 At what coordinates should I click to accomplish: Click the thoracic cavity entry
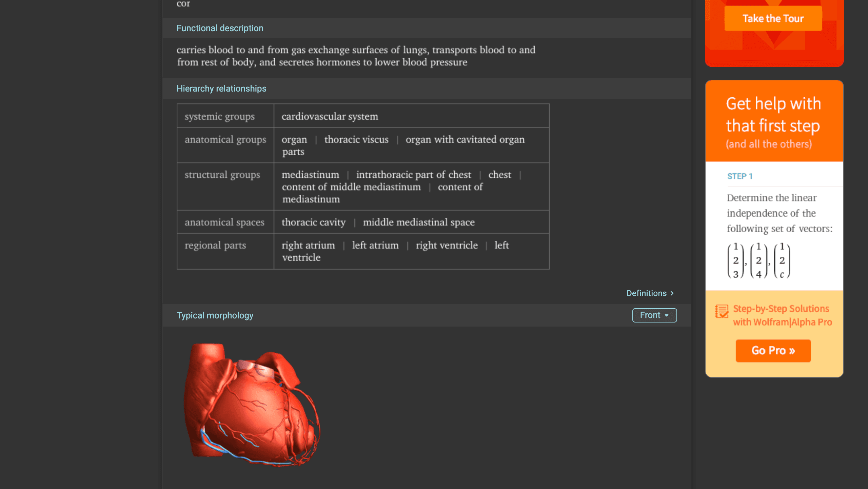(x=313, y=222)
